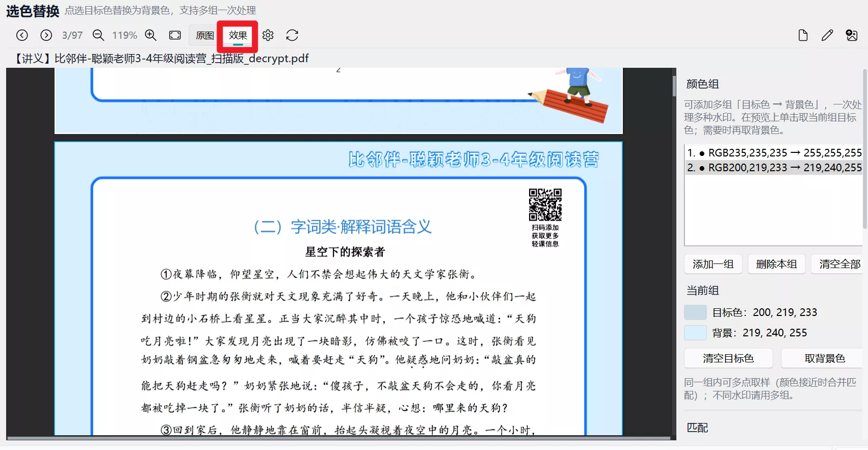Go to the previous page arrow
This screenshot has height=450, width=868.
pyautogui.click(x=22, y=35)
